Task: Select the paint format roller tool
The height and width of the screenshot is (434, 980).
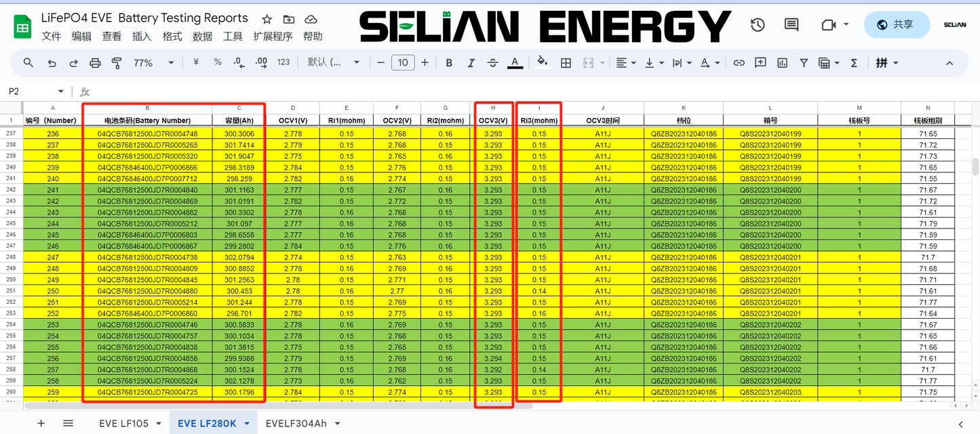Action: [x=117, y=63]
